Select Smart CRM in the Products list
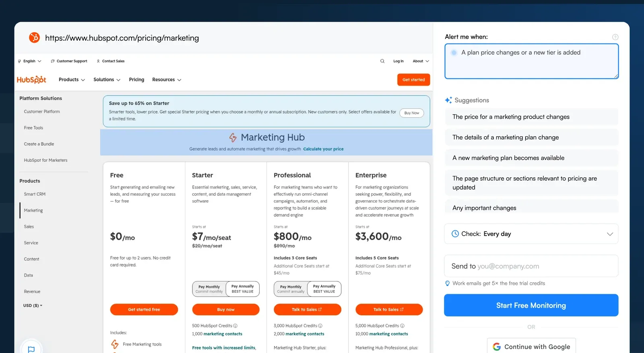 35,194
